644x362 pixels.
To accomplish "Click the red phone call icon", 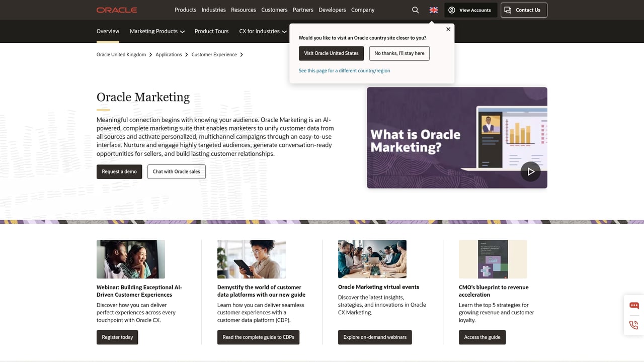I will click(633, 325).
